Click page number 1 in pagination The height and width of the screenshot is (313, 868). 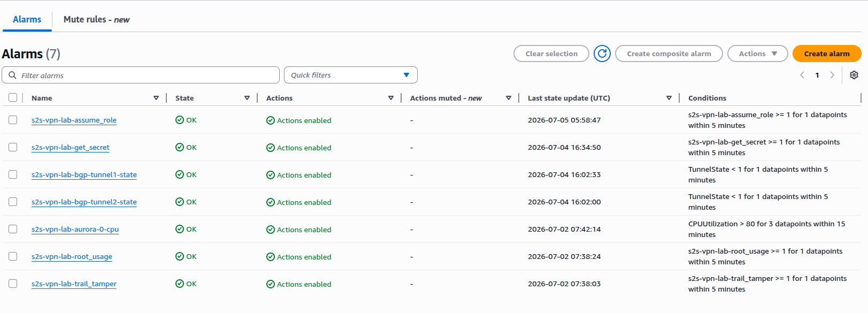[x=817, y=75]
